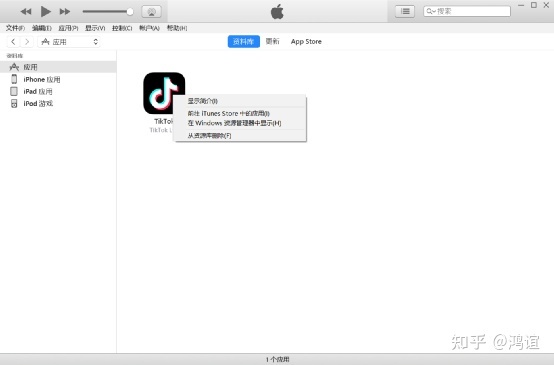Image resolution: width=554 pixels, height=365 pixels.
Task: Switch to the App Store tab
Action: pos(306,41)
